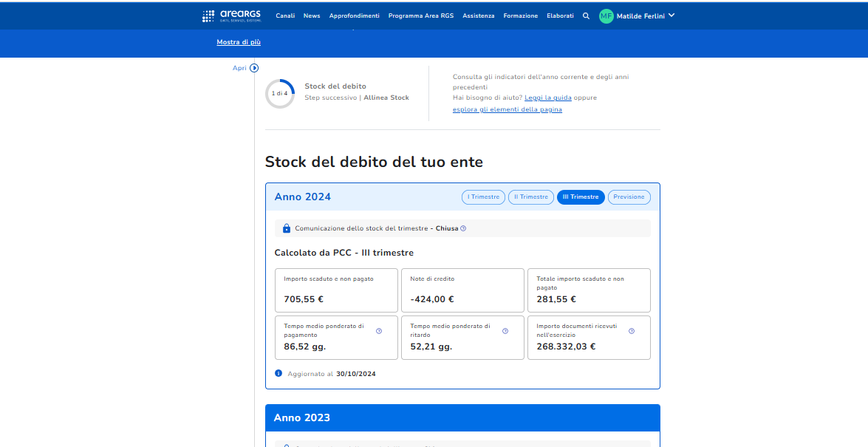Screen dimensions: 868x447
Task: Follow the esplora gli elementi della pagina link
Action: point(508,109)
